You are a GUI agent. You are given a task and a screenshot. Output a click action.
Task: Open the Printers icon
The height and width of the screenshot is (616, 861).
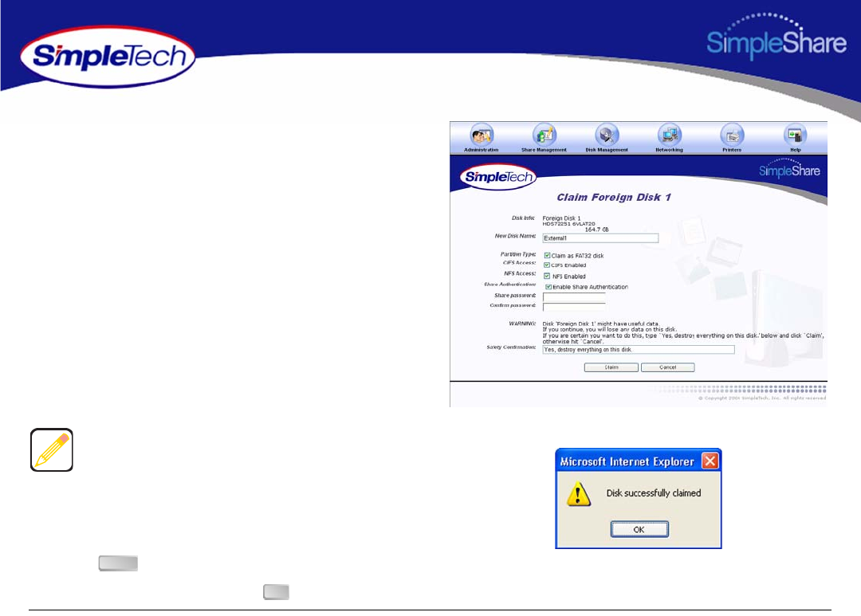(x=732, y=135)
